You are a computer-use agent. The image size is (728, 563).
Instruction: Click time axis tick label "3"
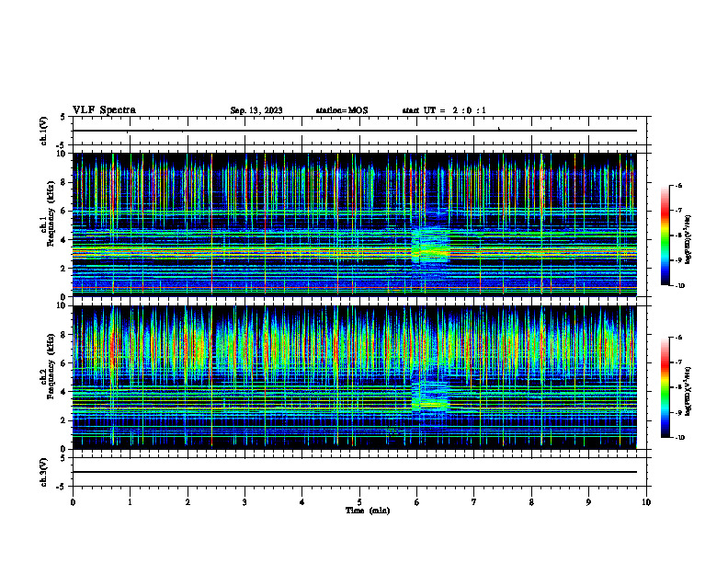coord(245,502)
